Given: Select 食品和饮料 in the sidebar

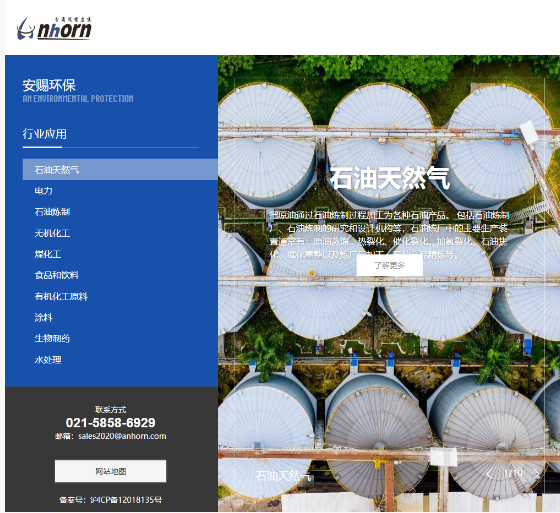Looking at the screenshot, I should (x=56, y=275).
